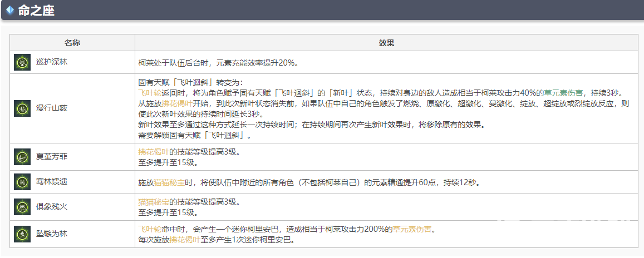Click 至多提升至15级 in 俱象残火 row

[169, 213]
